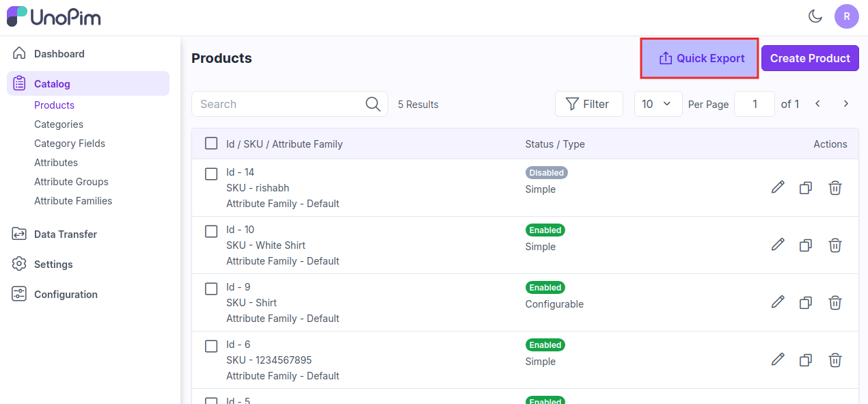Delete the product with Id 9
Viewport: 868px width, 404px height.
(x=835, y=302)
